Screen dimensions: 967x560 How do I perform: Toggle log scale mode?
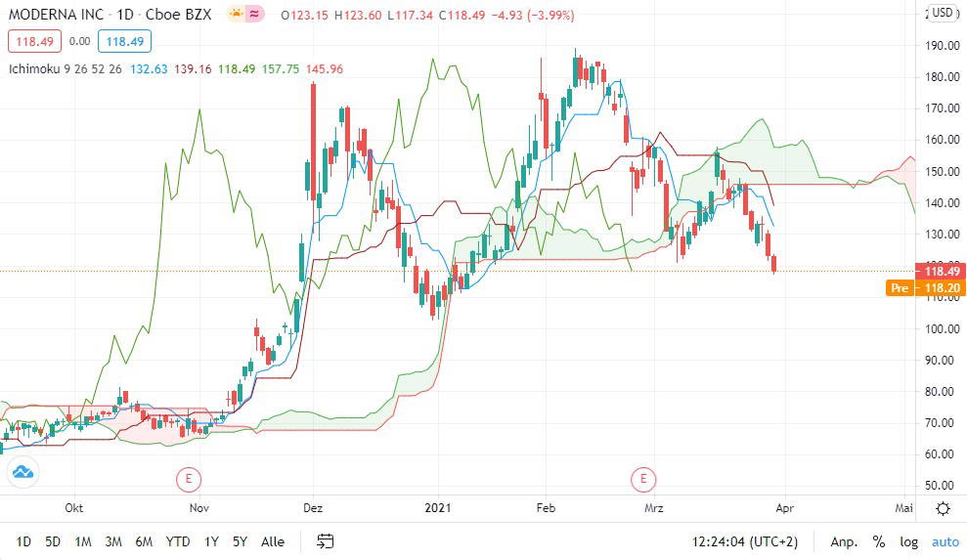pyautogui.click(x=908, y=541)
